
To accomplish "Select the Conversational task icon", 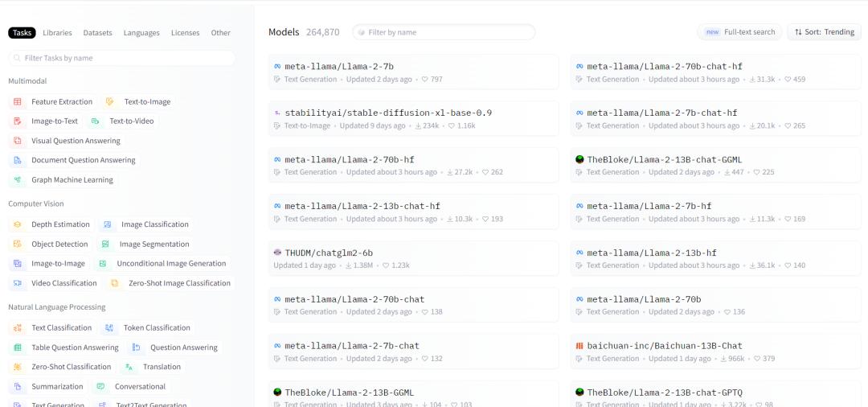I will tap(100, 387).
